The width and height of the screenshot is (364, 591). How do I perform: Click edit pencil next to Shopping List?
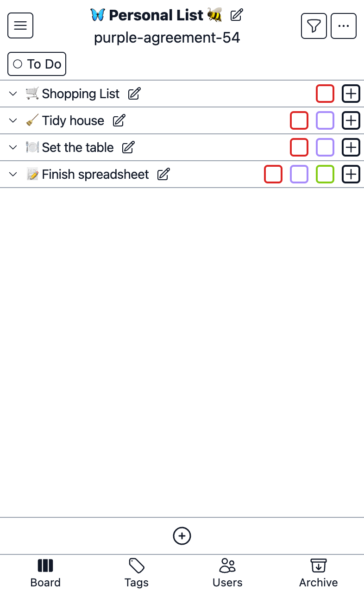tap(134, 94)
